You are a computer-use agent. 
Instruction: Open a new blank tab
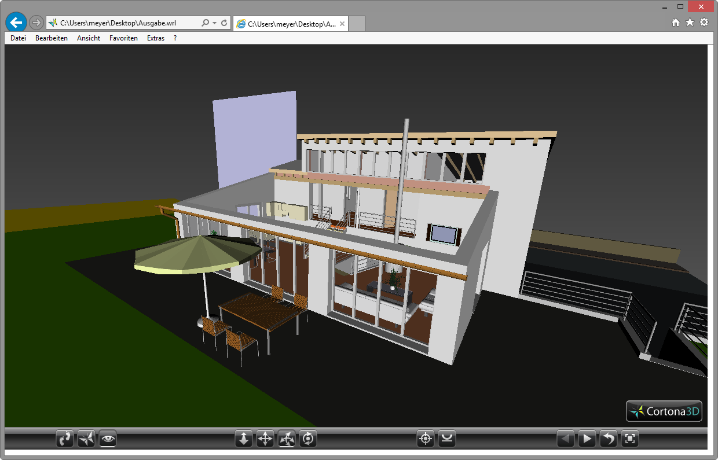click(x=357, y=24)
